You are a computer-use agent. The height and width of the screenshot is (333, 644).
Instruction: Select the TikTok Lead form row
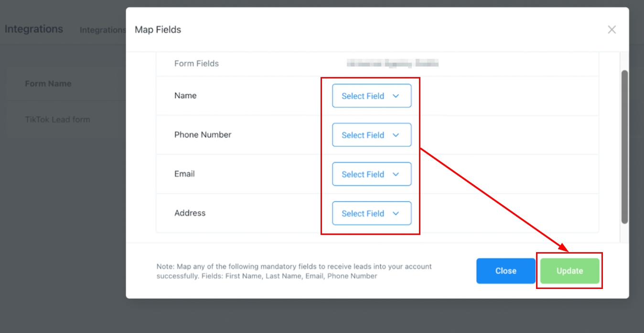[x=57, y=120]
